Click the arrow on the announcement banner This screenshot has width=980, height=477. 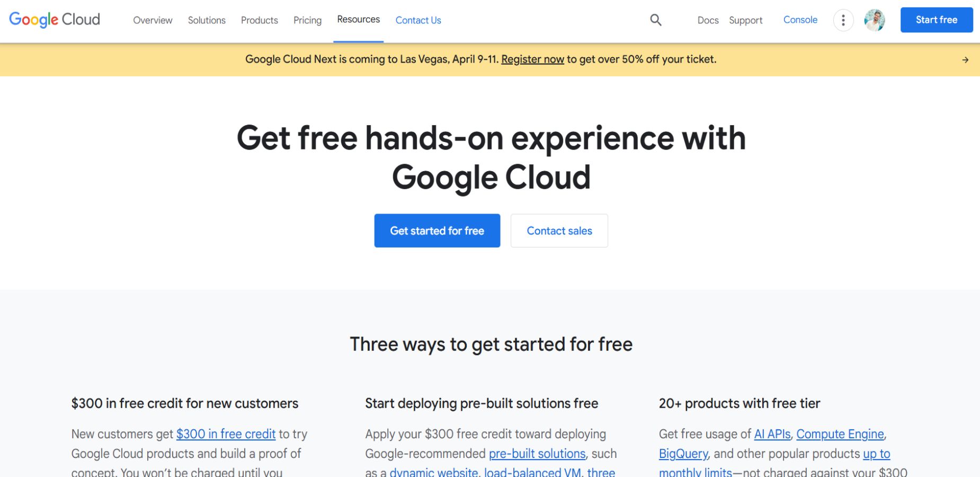tap(966, 59)
